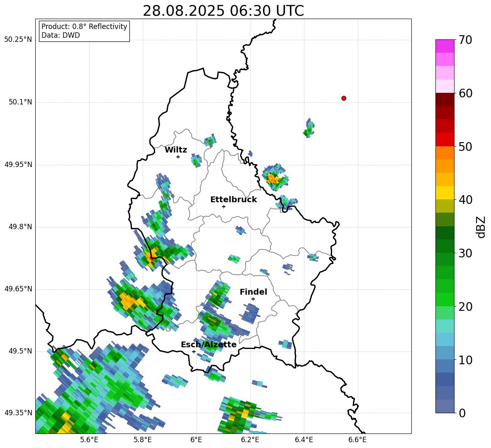Image resolution: width=491 pixels, height=448 pixels.
Task: Click the 49.65°N latitude label
Action: [18, 288]
